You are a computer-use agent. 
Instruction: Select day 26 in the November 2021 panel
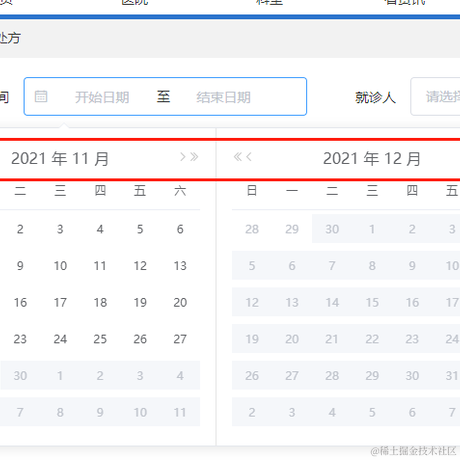tap(140, 339)
